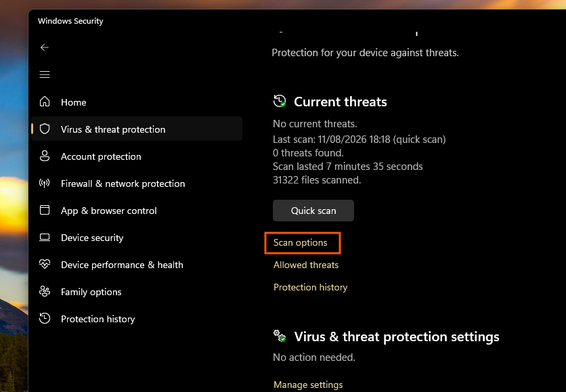566x392 pixels.
Task: Open Protection history from the sidebar
Action: tap(137, 319)
